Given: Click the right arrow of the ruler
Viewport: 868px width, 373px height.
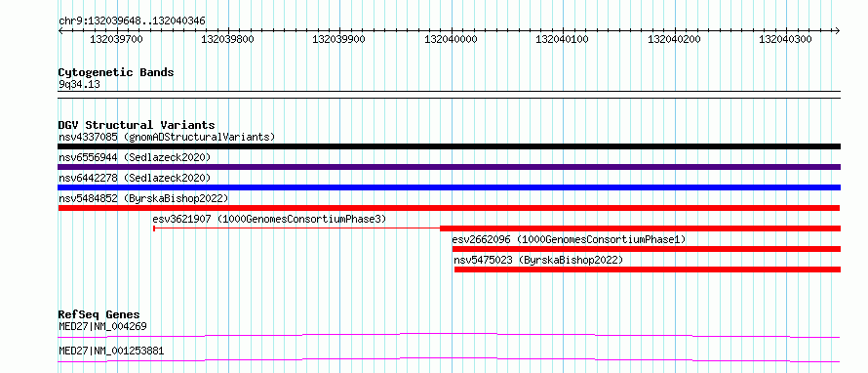Looking at the screenshot, I should pyautogui.click(x=838, y=30).
